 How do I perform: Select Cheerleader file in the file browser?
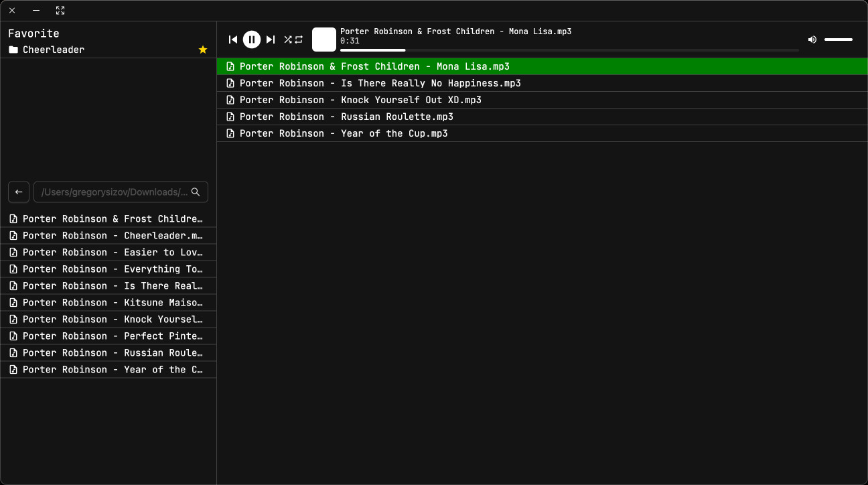pyautogui.click(x=108, y=236)
